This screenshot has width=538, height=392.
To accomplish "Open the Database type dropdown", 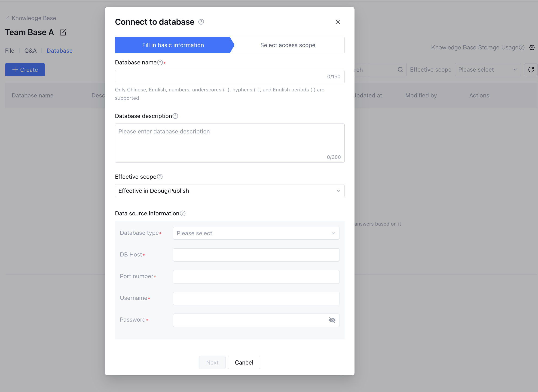I will [256, 233].
